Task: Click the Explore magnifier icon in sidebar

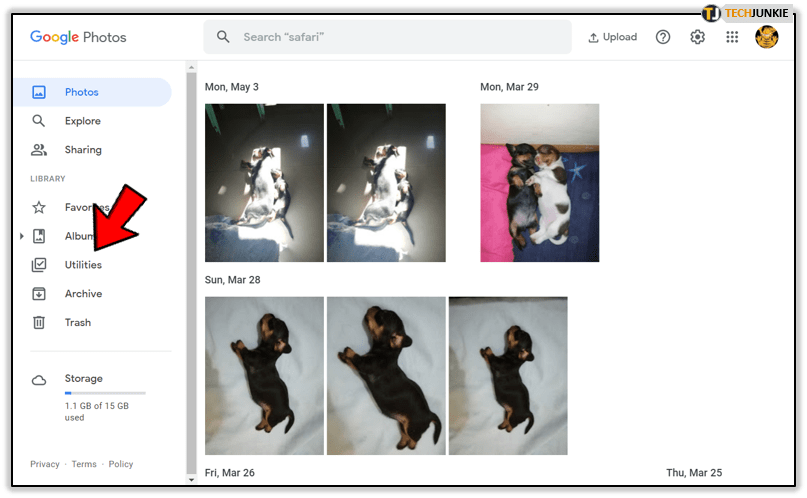Action: point(39,121)
